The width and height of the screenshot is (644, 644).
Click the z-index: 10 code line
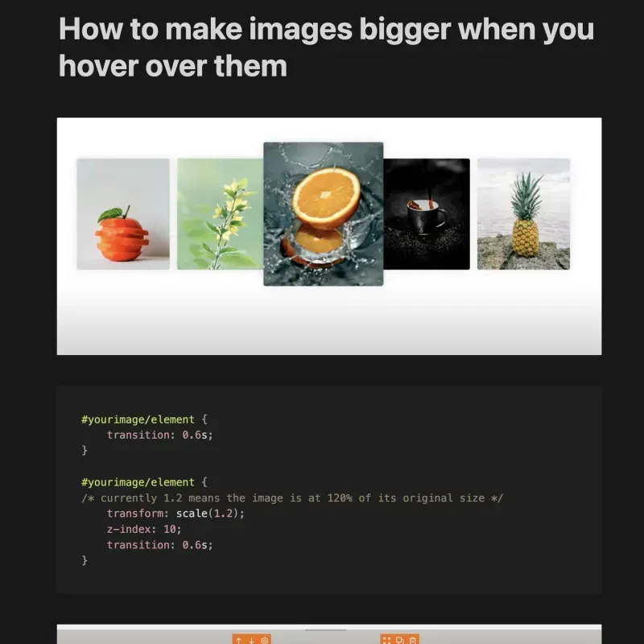[144, 529]
